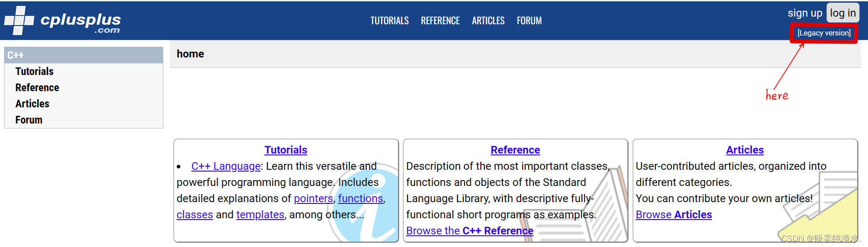Open Articles in the sidebar

[32, 104]
